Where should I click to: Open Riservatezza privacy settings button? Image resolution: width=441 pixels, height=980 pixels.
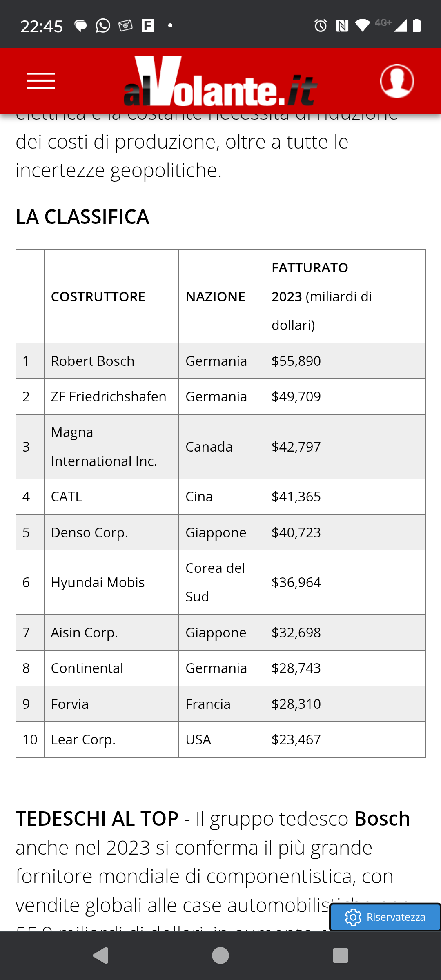click(x=385, y=917)
